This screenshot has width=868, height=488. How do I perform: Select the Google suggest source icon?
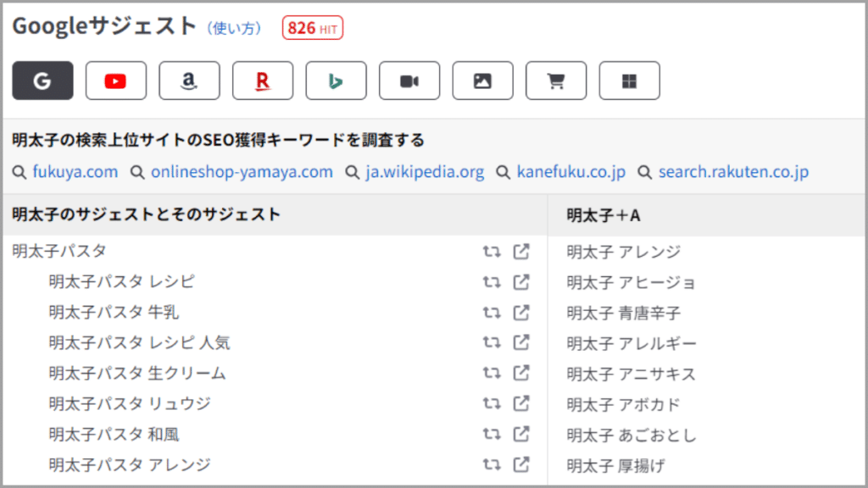42,80
